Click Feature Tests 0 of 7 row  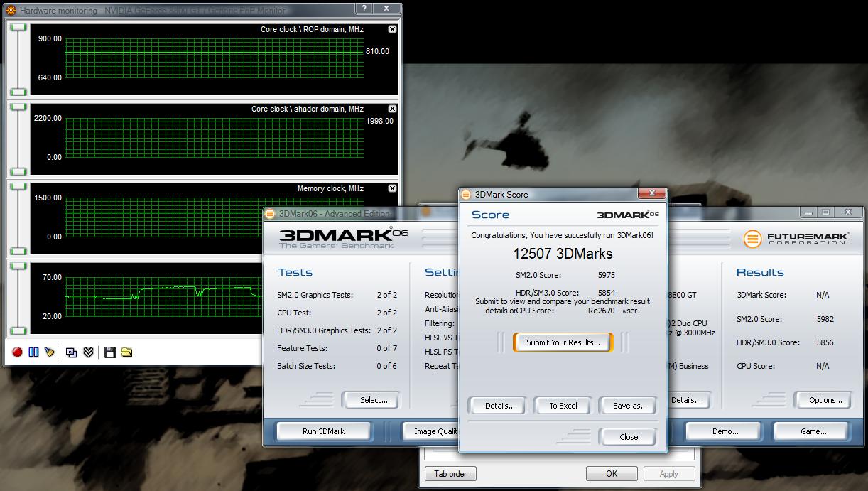click(337, 348)
